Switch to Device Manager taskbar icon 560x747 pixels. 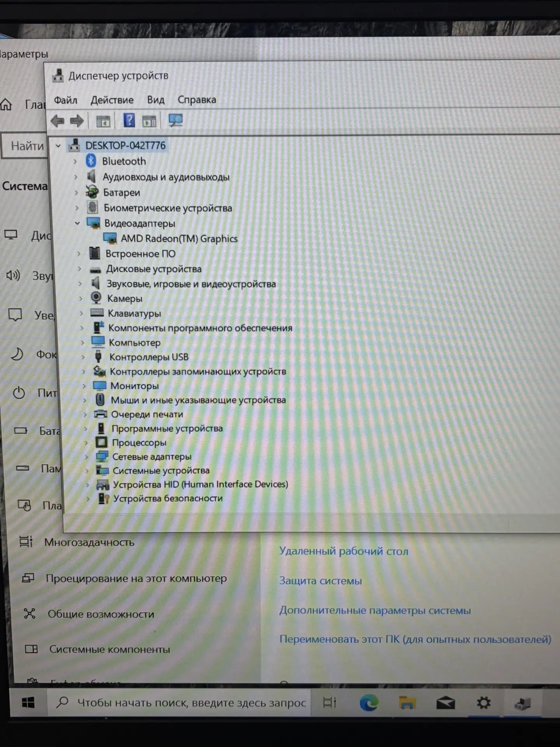tap(522, 703)
